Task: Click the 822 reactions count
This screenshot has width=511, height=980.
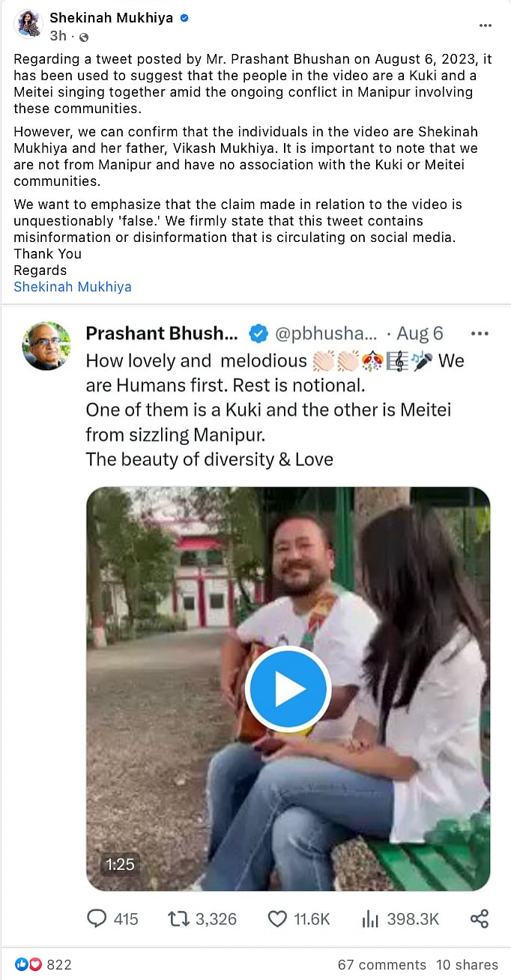Action: (x=58, y=965)
